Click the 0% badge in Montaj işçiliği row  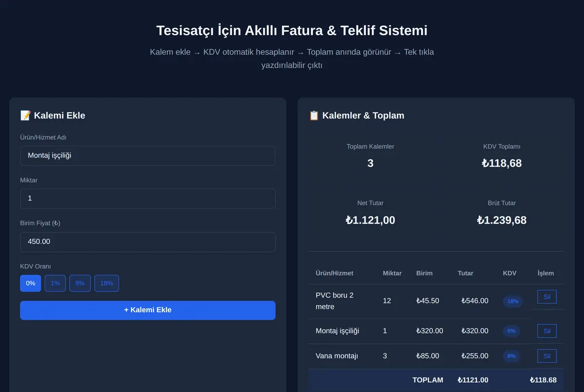[511, 331]
